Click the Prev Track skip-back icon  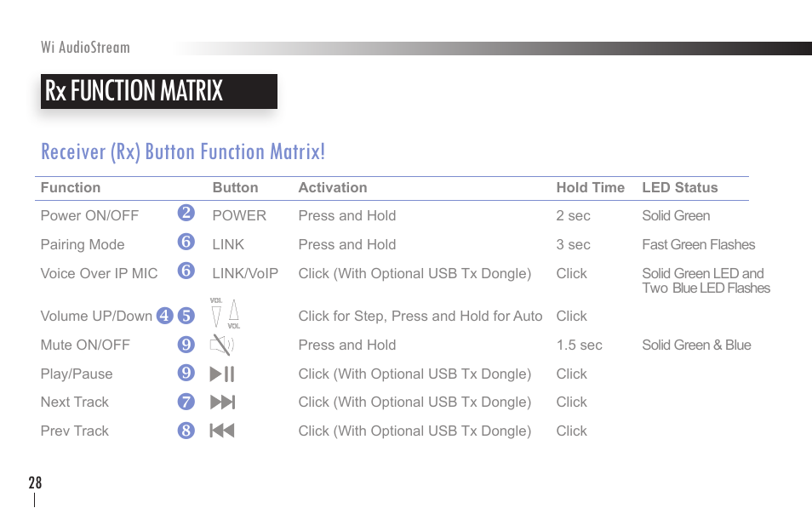point(222,430)
